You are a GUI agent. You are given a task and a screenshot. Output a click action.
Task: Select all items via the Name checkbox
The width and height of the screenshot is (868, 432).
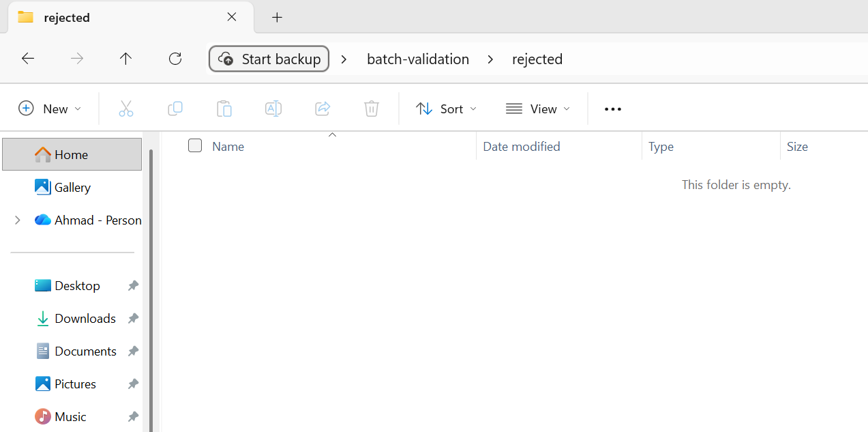(x=195, y=145)
